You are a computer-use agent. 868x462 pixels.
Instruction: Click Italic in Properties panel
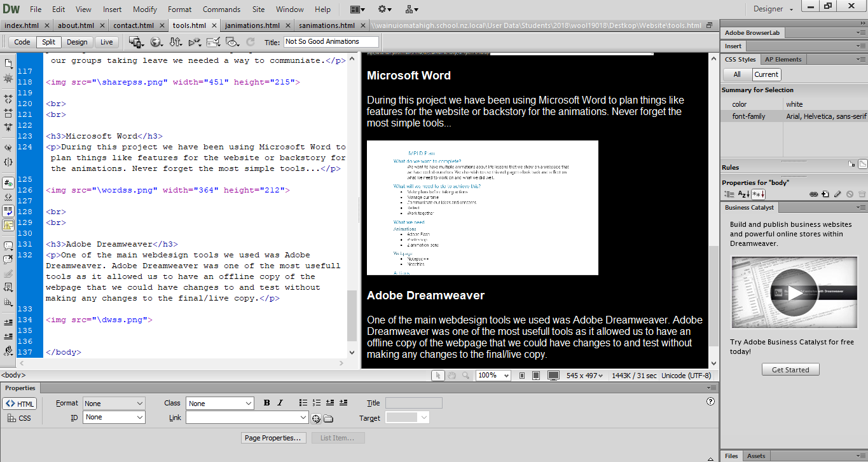click(280, 403)
